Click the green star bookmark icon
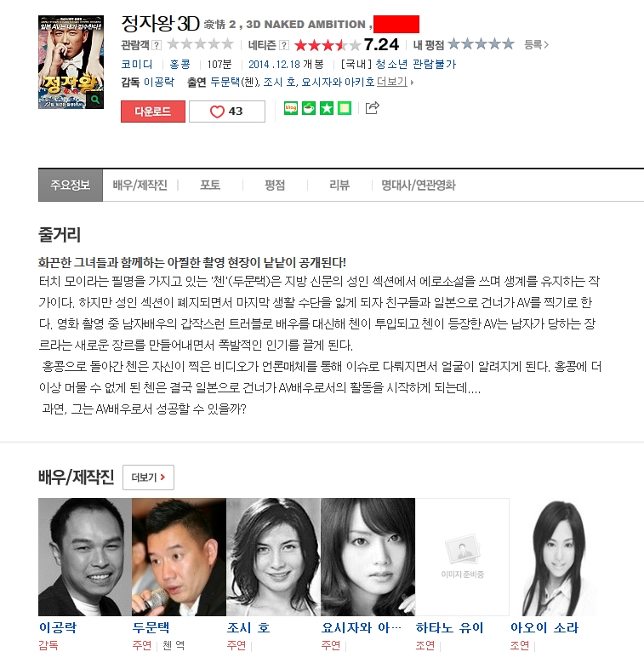This screenshot has width=644, height=669. pos(327,108)
